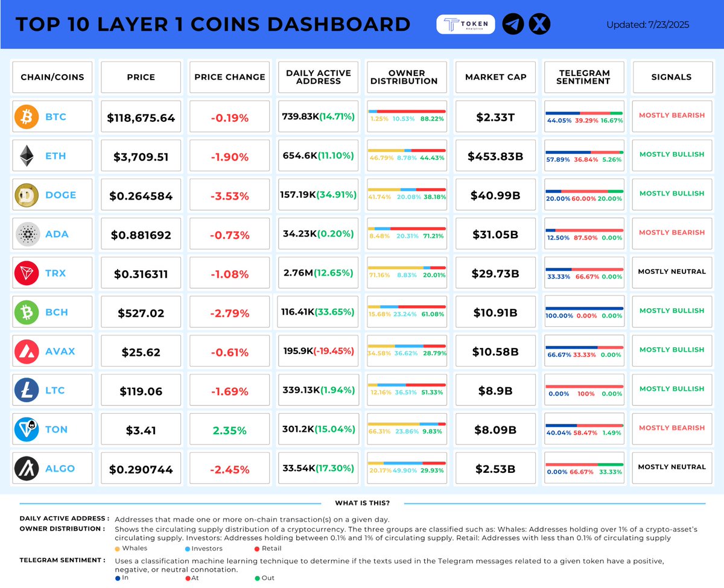Click the dashboard title heading
The image size is (724, 588).
[213, 25]
